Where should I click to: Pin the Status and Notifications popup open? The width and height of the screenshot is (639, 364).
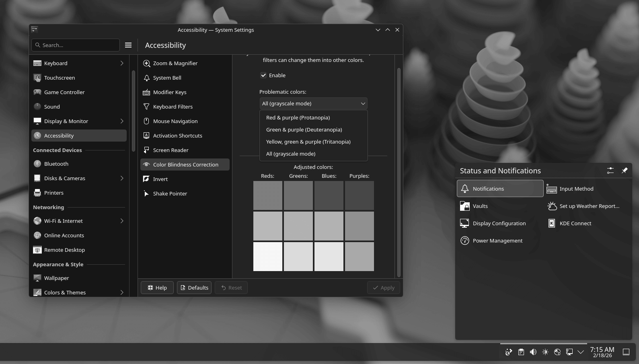tap(625, 171)
